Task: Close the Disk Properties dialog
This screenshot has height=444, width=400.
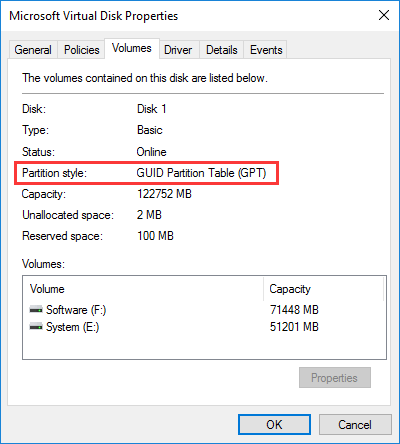Action: point(384,15)
